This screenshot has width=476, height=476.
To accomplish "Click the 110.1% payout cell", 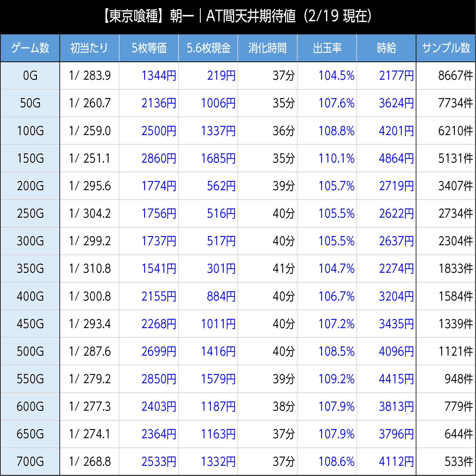I will coord(327,158).
